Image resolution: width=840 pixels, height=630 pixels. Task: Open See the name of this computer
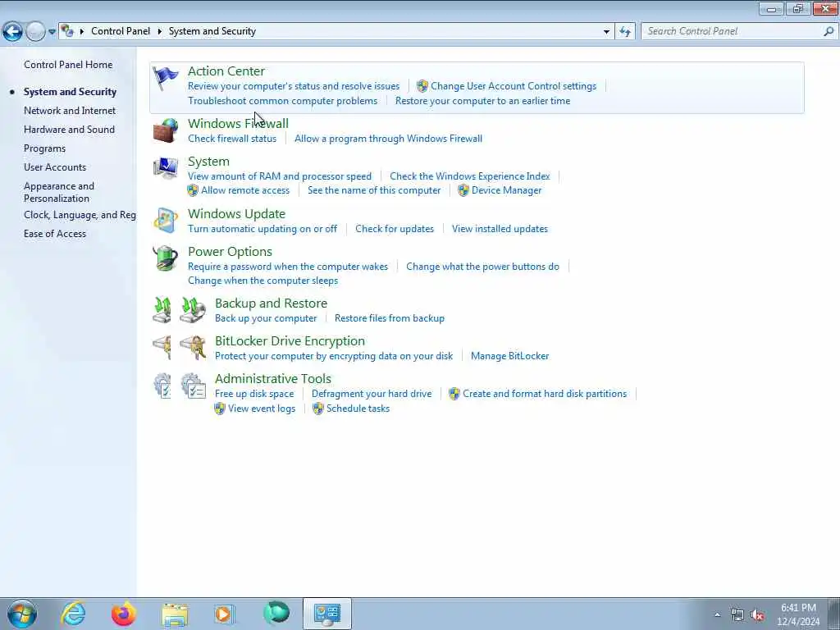pos(374,190)
